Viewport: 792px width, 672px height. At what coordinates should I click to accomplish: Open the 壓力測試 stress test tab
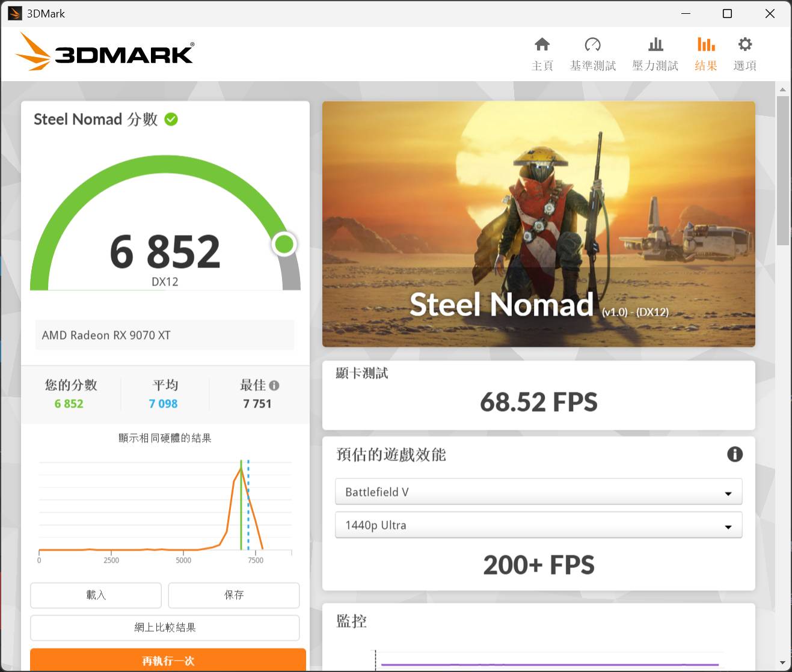click(x=655, y=54)
